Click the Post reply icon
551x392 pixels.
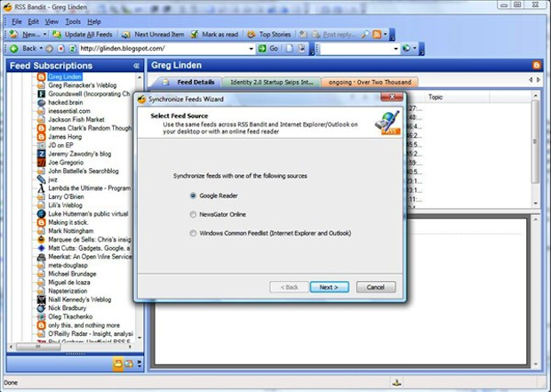[x=316, y=35]
